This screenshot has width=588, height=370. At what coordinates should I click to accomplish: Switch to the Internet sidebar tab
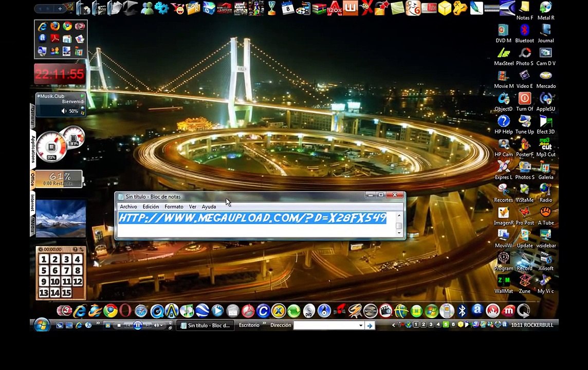point(32,202)
